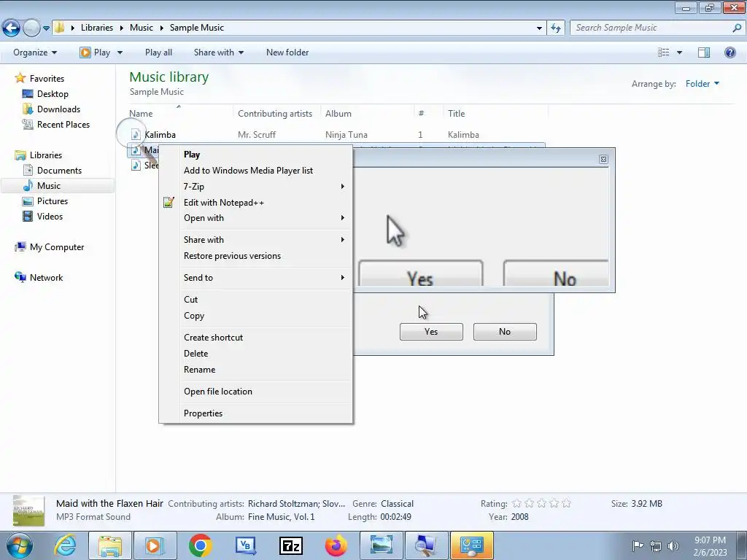Open the Organize menu
This screenshot has height=560, width=747.
pyautogui.click(x=35, y=52)
